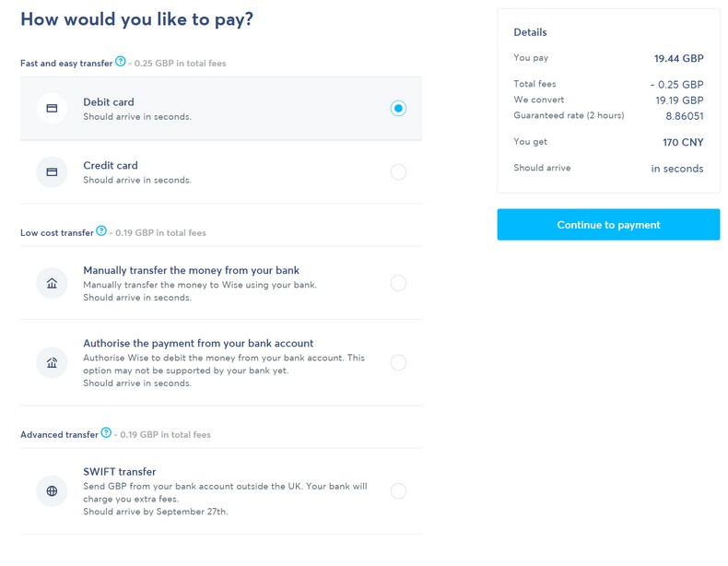Open help for Advanced transfer
The width and height of the screenshot is (728, 566).
106,433
